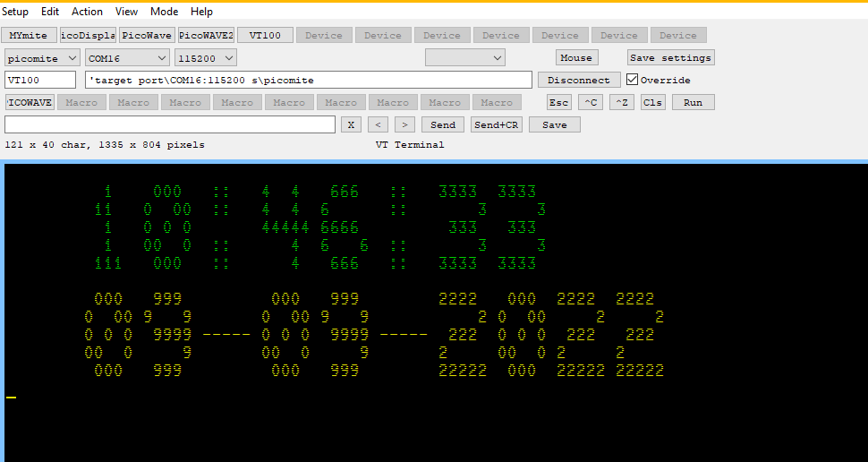This screenshot has width=868, height=462.
Task: Click the X clear button
Action: [x=352, y=125]
